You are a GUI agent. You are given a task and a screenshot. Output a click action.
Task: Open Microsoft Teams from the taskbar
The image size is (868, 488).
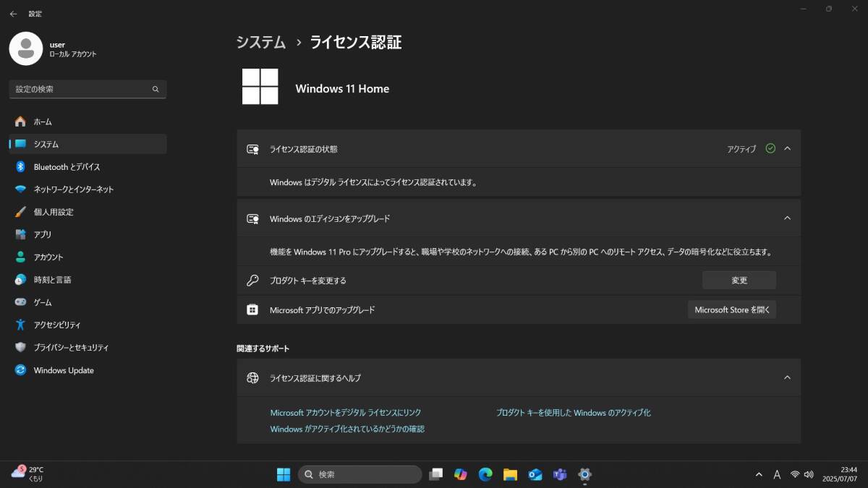point(560,474)
